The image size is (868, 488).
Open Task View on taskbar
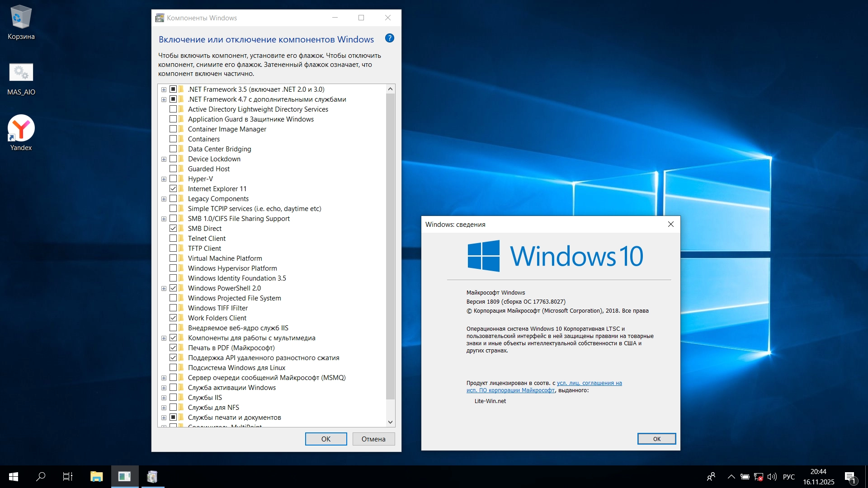pos(68,477)
